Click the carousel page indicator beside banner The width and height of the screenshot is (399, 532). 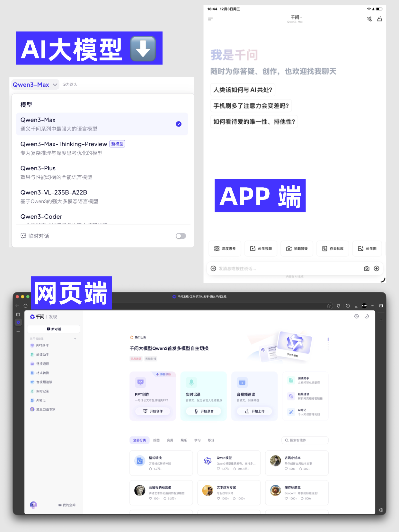point(328,344)
